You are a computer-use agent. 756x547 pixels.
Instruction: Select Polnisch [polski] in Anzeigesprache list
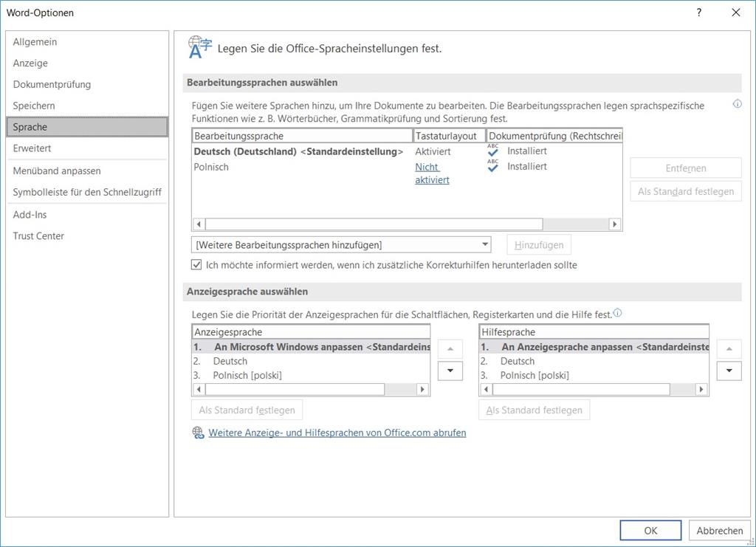tap(311, 375)
